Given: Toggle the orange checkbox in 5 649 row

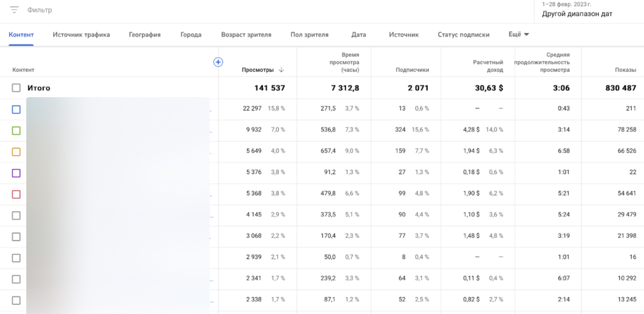Looking at the screenshot, I should 16,152.
